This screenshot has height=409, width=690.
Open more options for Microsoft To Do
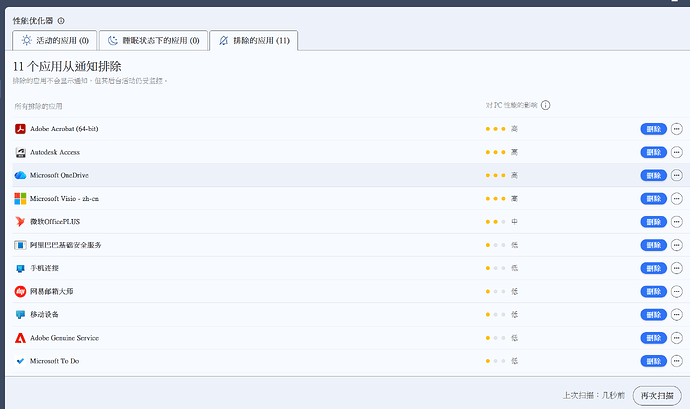pyautogui.click(x=676, y=361)
